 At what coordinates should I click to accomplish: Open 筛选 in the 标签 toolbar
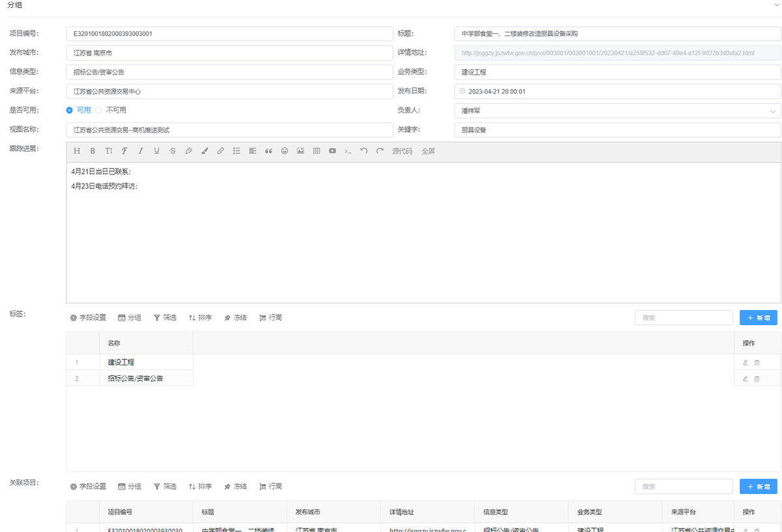[x=165, y=318]
